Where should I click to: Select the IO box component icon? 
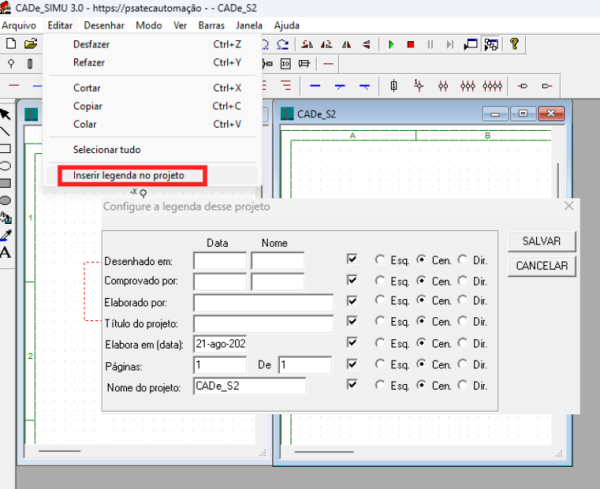tap(285, 64)
